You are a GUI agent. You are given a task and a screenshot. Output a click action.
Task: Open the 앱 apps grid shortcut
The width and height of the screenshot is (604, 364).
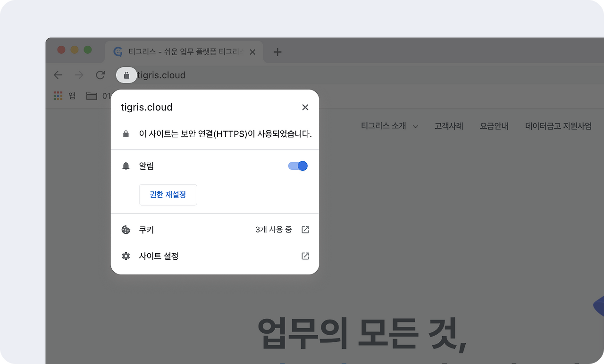coord(65,96)
